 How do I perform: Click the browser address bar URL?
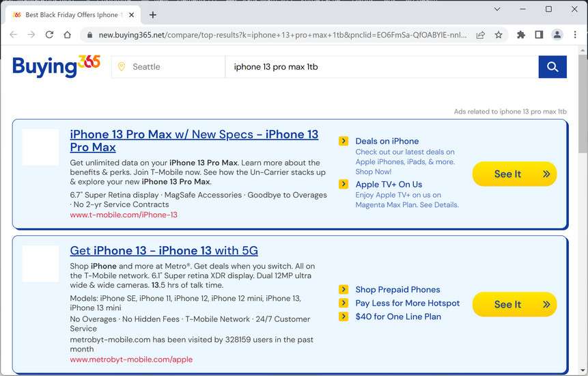click(x=283, y=35)
